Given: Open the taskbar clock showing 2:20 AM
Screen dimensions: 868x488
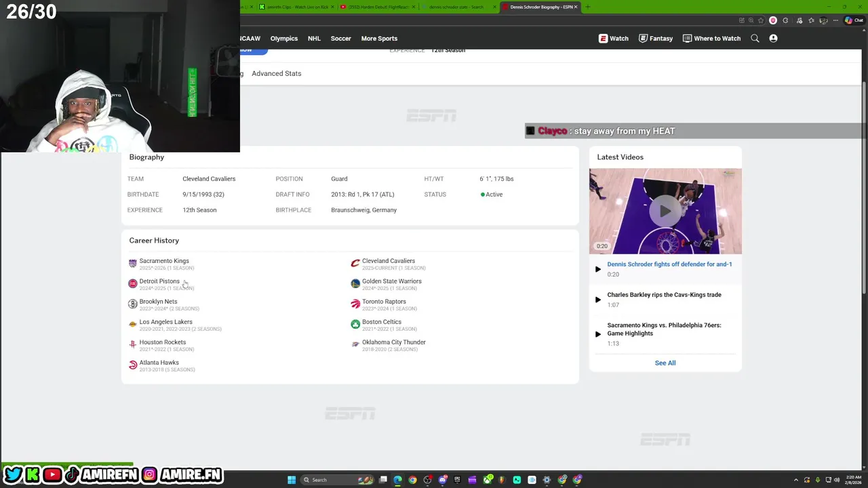Looking at the screenshot, I should pos(853,480).
